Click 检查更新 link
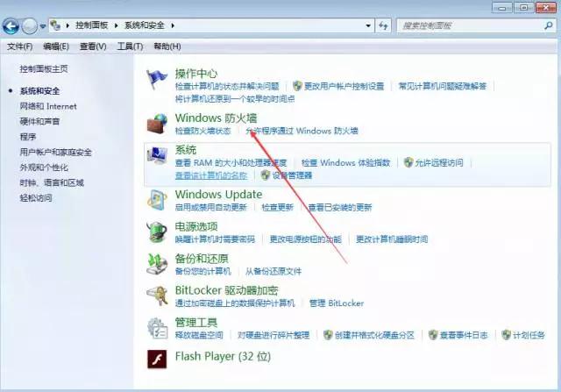This screenshot has height=392, width=561. 278,208
